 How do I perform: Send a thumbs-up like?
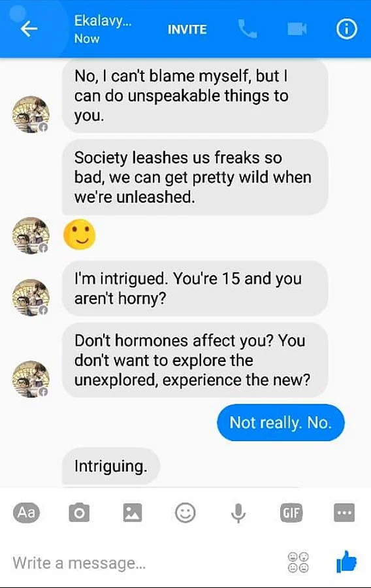click(x=346, y=561)
